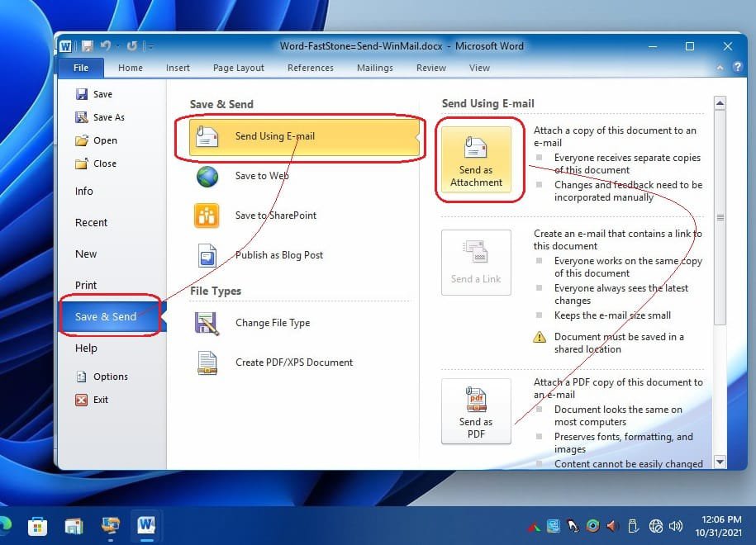Click the Redo icon in the title bar

pos(131,46)
